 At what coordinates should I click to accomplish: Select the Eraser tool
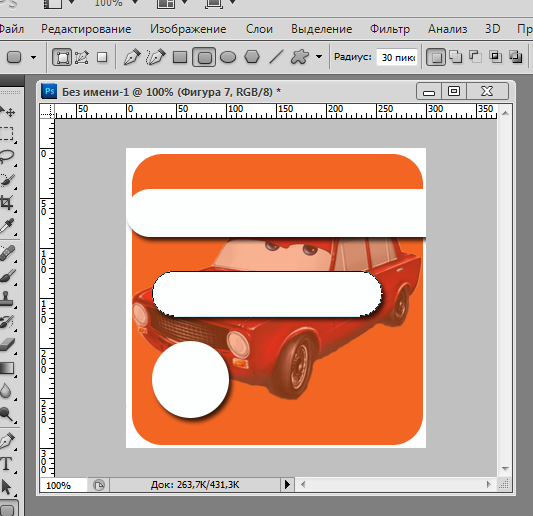pos(7,345)
